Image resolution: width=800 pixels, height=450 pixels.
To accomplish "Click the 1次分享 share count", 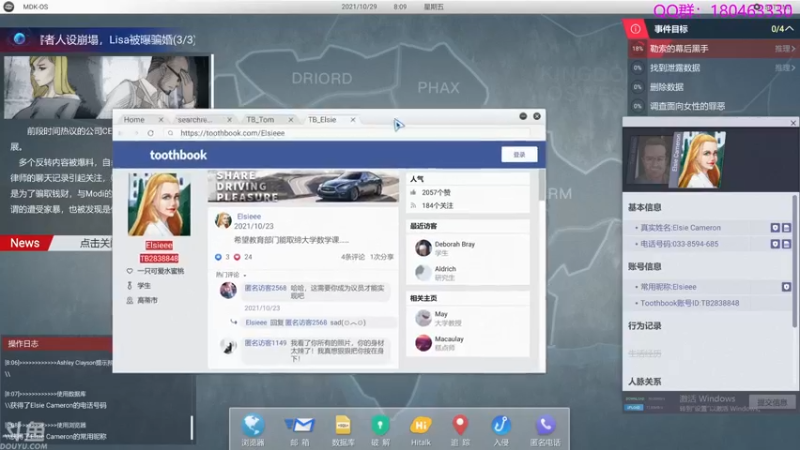I will 382,257.
